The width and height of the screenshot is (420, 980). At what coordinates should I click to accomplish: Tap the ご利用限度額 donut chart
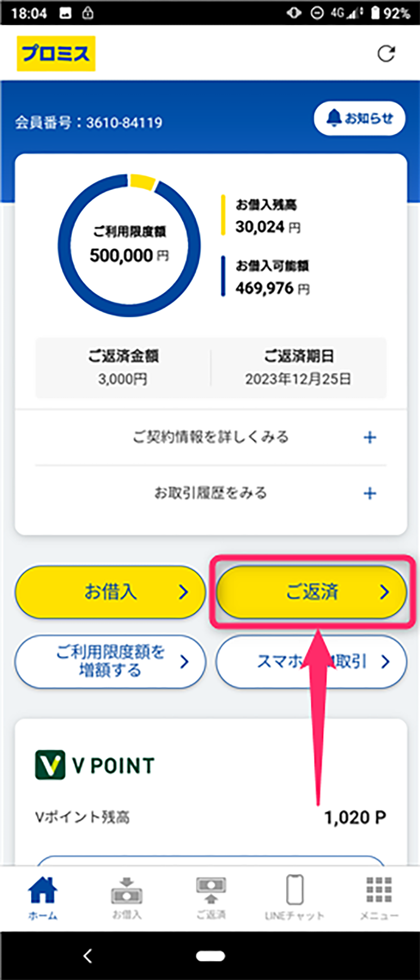130,245
